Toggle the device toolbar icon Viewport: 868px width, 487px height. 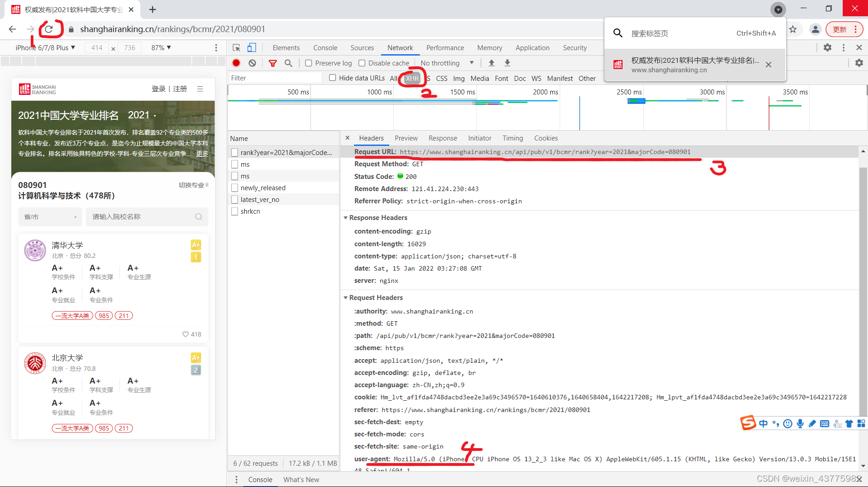(x=252, y=48)
